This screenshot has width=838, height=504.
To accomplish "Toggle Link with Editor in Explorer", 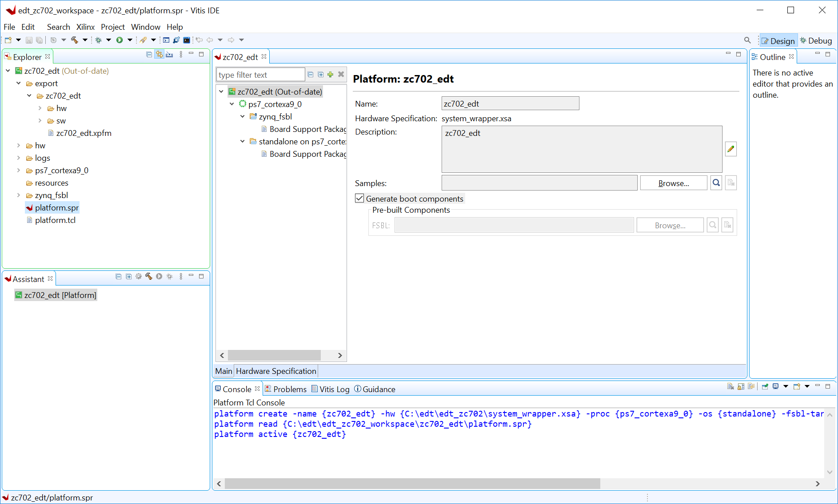I will click(x=159, y=55).
